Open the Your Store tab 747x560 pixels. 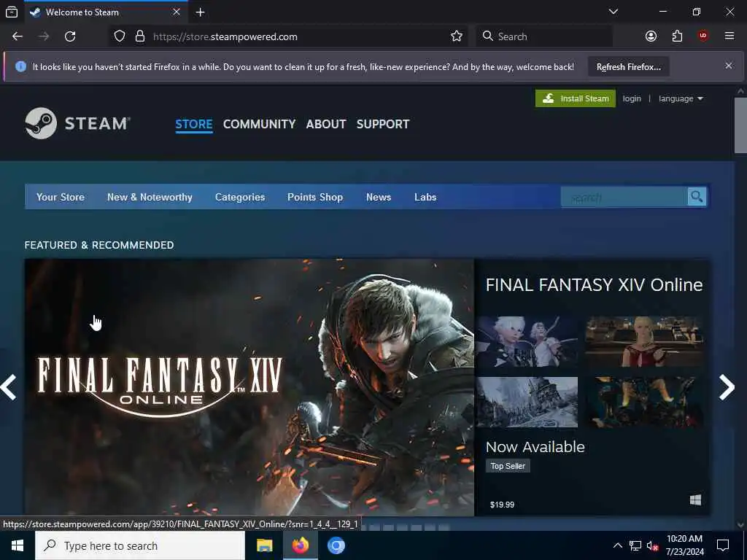coord(61,197)
